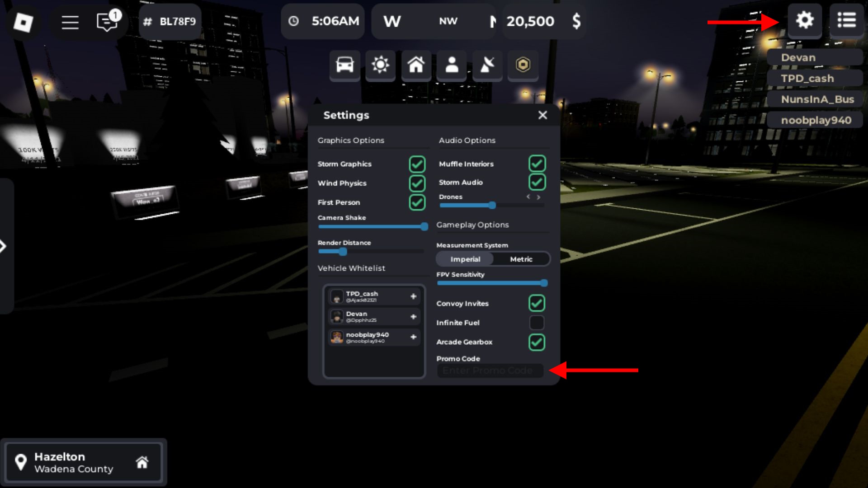Screen dimensions: 868x488
Task: Open the Roblox logo menu
Action: point(23,22)
